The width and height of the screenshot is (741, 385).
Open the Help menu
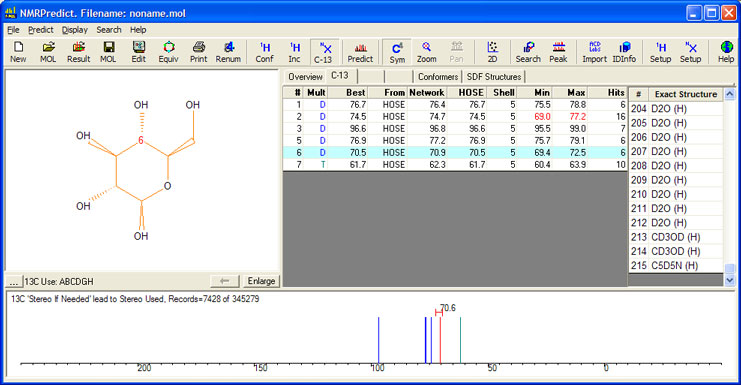point(138,30)
